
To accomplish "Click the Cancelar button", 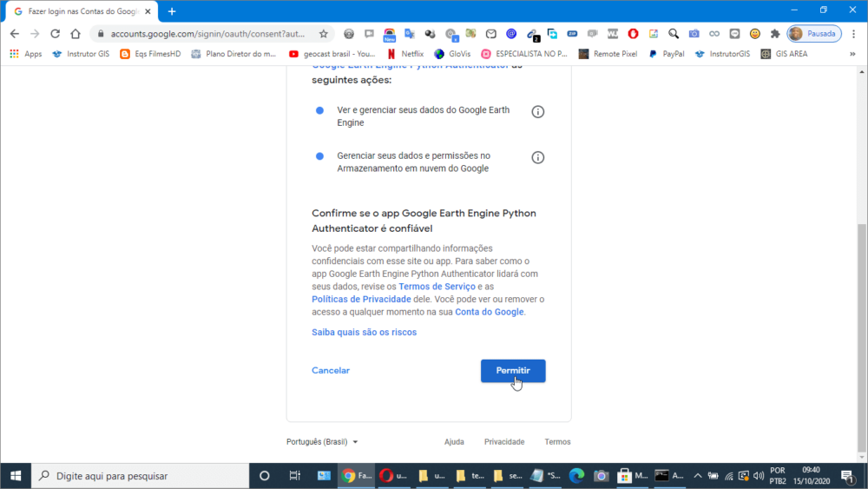I will pyautogui.click(x=331, y=371).
